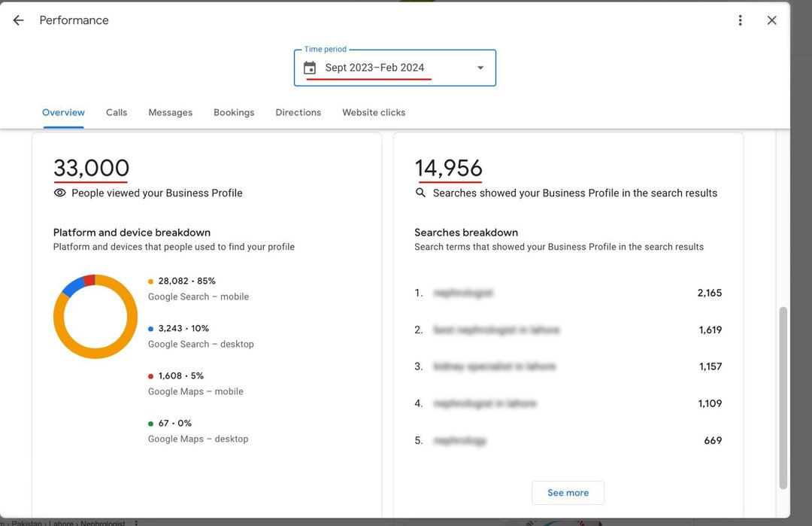812x526 pixels.
Task: Click the Google Search – desktop label
Action: 201,344
